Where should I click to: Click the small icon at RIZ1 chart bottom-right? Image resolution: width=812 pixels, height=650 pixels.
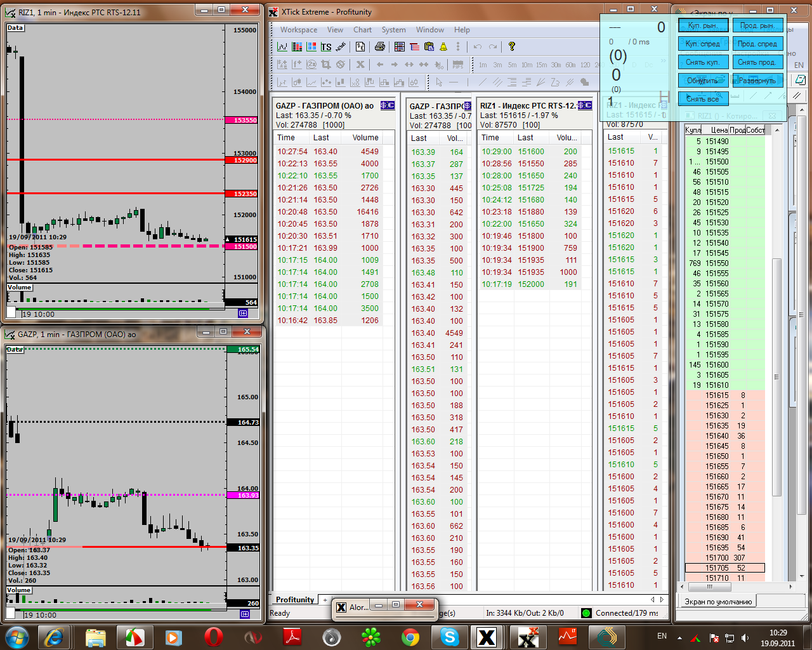(243, 314)
